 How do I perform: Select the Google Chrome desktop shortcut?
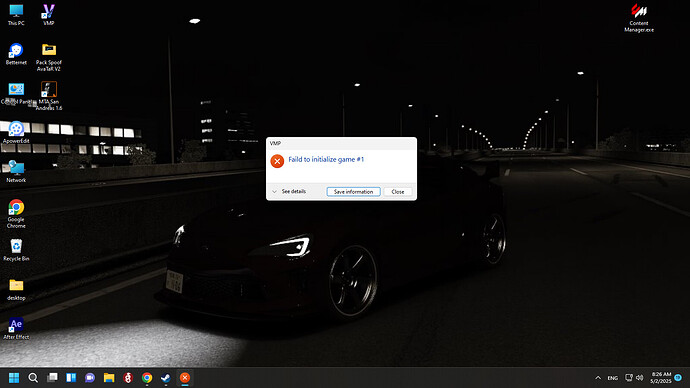(16, 214)
